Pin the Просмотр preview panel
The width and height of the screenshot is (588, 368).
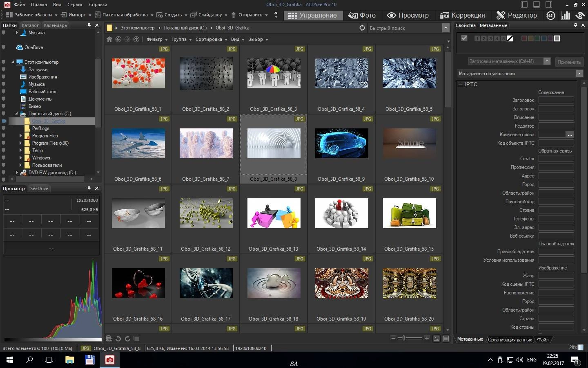coord(89,188)
